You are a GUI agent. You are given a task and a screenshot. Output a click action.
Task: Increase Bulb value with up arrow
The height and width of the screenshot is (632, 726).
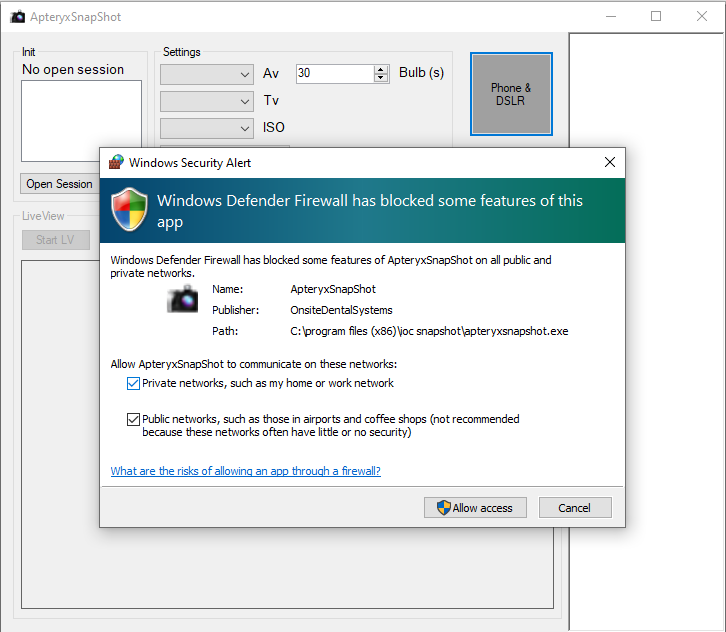coord(381,69)
